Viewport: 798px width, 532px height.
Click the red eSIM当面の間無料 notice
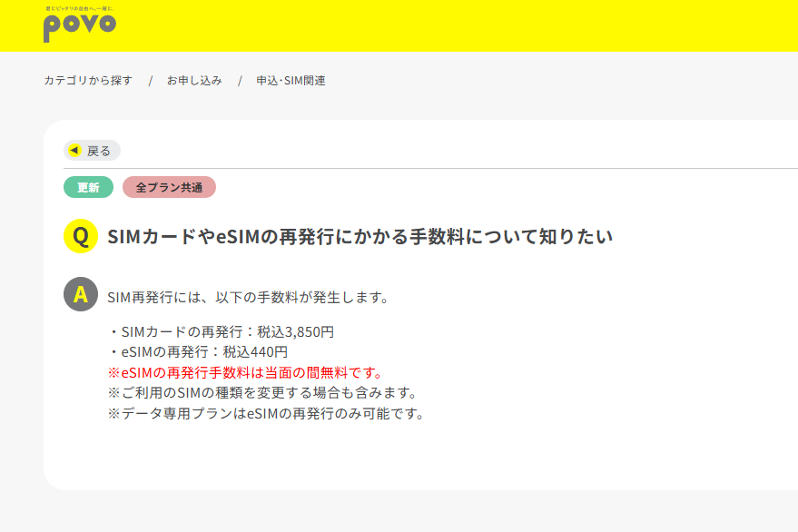(x=245, y=372)
